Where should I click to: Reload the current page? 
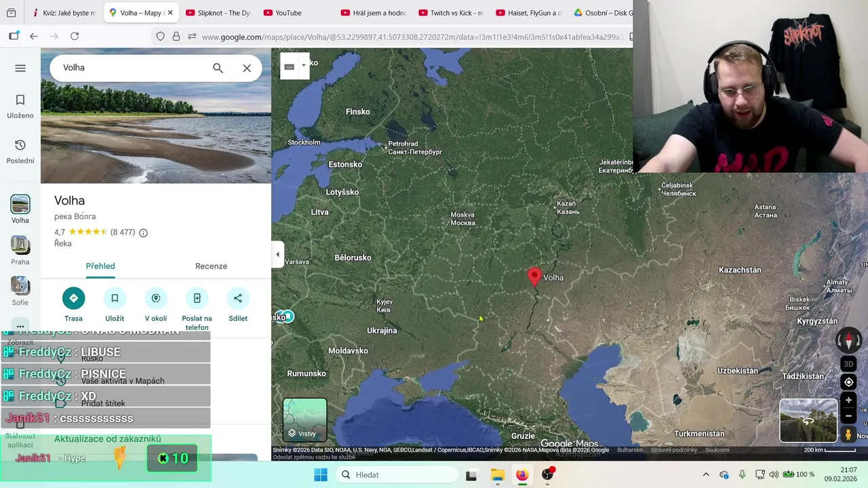pos(75,36)
